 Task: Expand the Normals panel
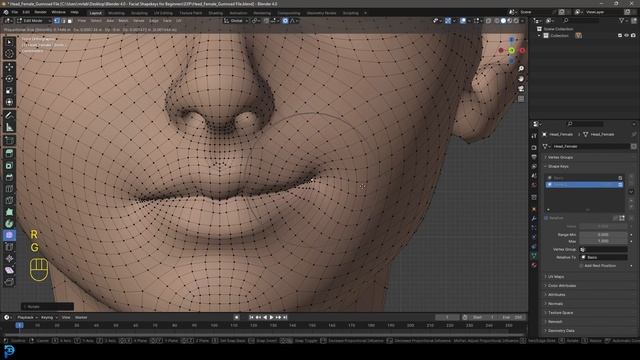pos(556,304)
